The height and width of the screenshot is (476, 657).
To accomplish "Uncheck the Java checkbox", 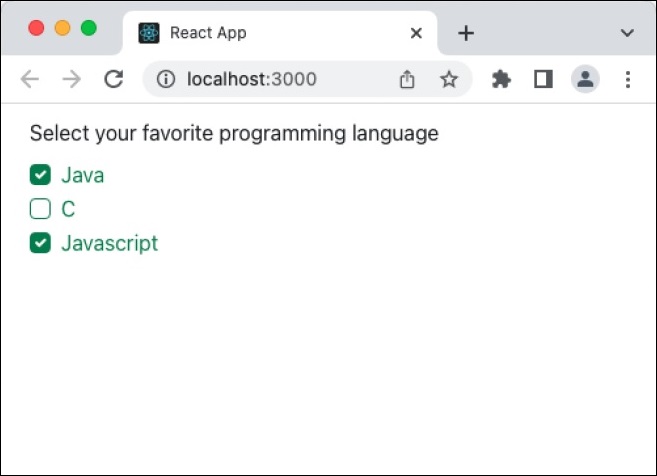I will [x=40, y=175].
